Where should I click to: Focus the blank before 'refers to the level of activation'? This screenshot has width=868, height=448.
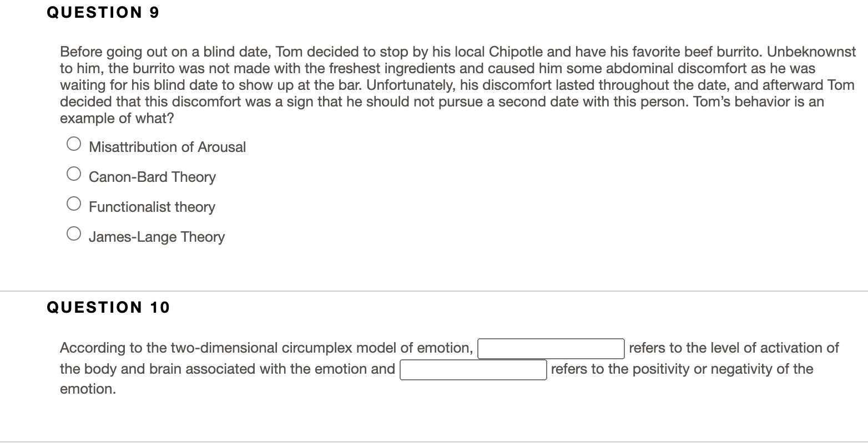tap(551, 349)
